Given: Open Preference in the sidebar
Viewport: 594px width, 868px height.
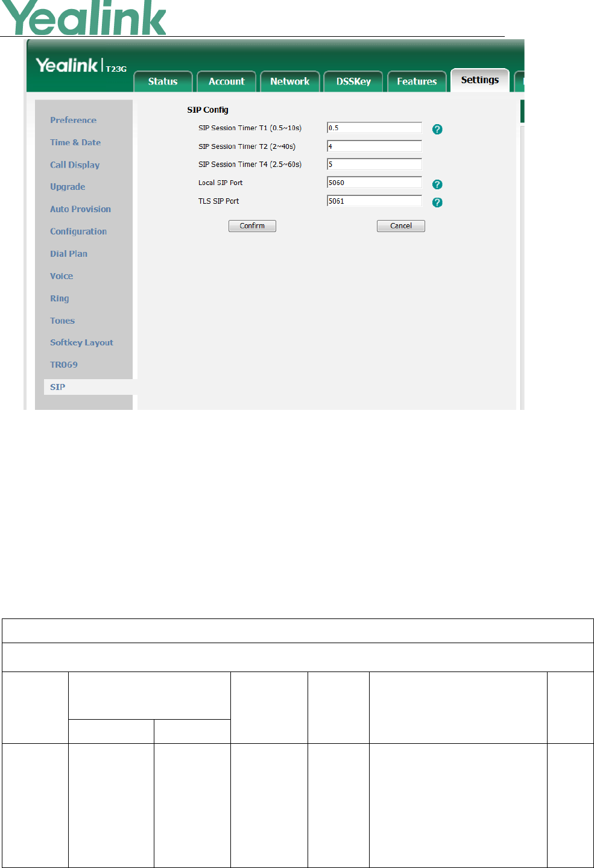Looking at the screenshot, I should (73, 120).
